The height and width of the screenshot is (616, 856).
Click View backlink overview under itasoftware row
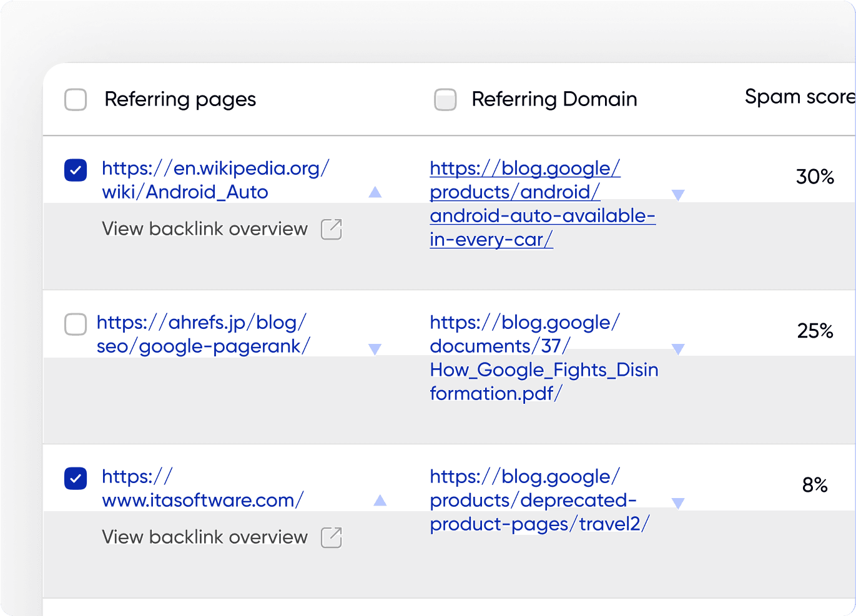(205, 537)
